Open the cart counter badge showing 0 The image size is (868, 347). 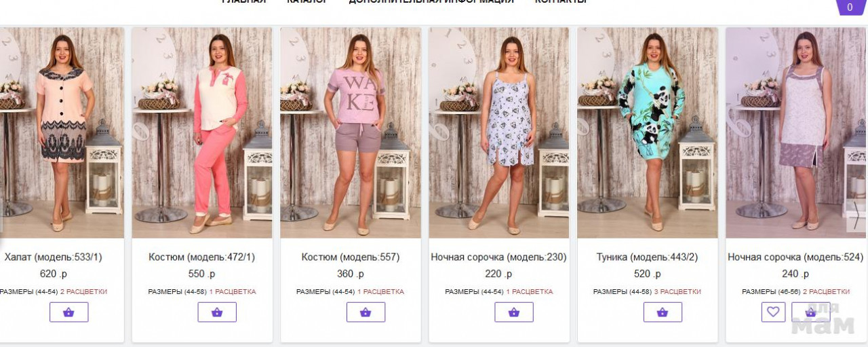coord(850,7)
